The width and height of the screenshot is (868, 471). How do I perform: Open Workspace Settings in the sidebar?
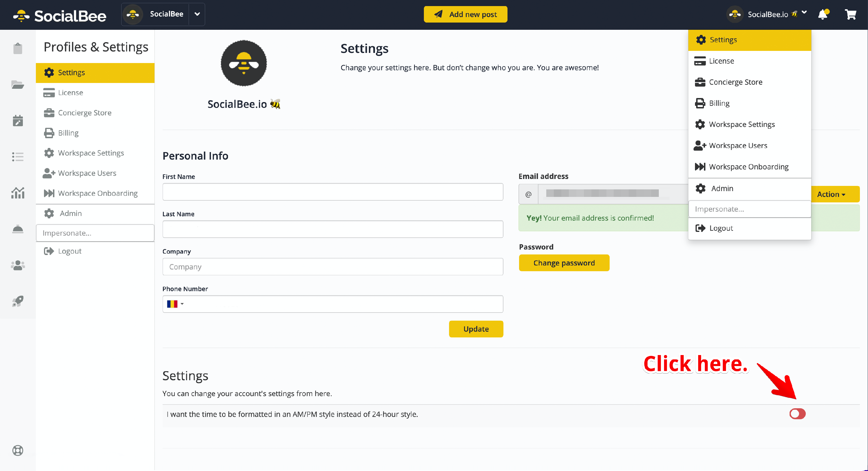(x=95, y=153)
